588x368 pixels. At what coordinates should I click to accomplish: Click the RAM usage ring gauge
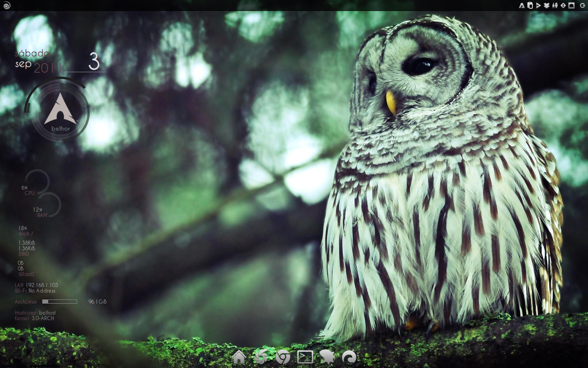(49, 205)
